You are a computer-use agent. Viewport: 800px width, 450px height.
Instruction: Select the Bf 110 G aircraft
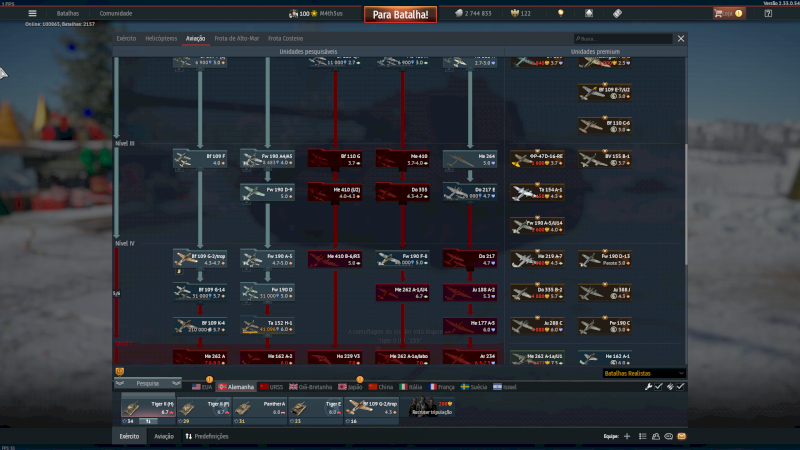click(x=335, y=159)
